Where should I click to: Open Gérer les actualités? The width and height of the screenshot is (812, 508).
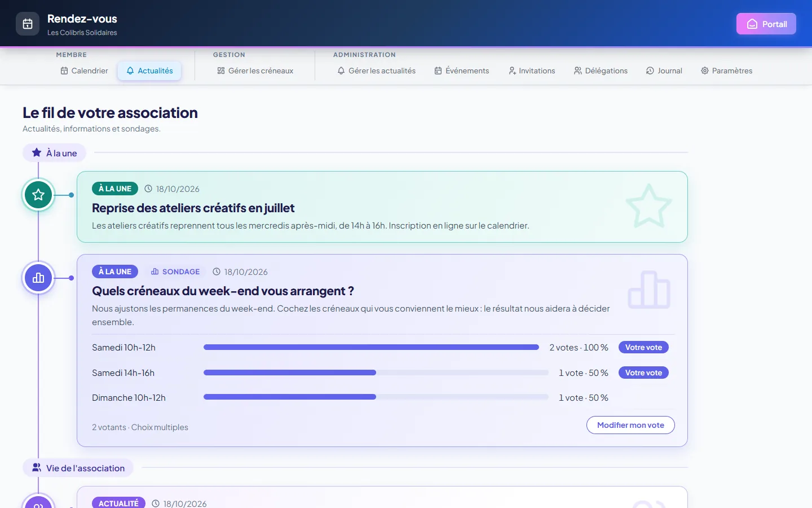(x=377, y=71)
